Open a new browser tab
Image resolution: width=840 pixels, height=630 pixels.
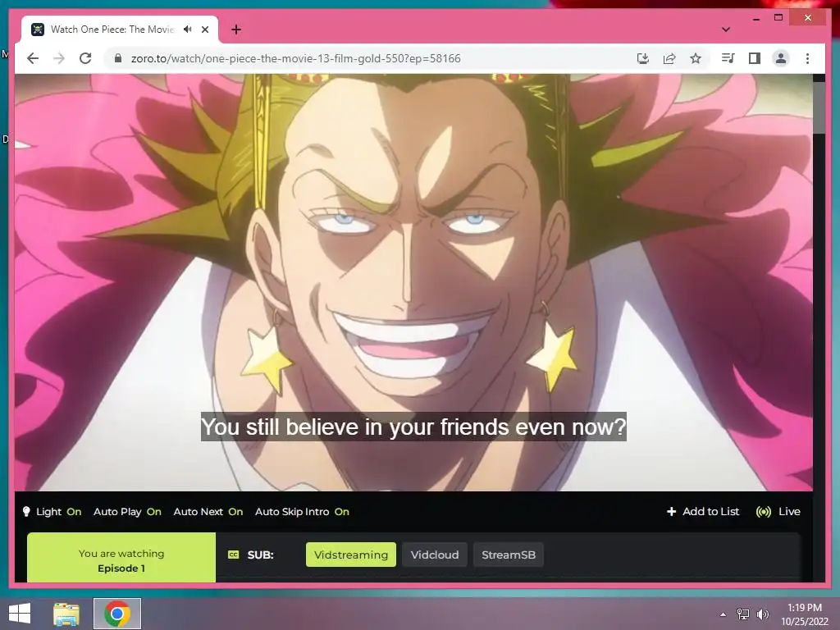[x=236, y=30]
